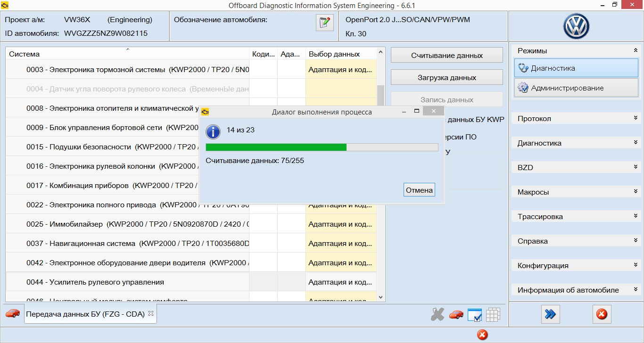Cancel the process with Отмена
This screenshot has width=644, height=343.
click(x=419, y=190)
